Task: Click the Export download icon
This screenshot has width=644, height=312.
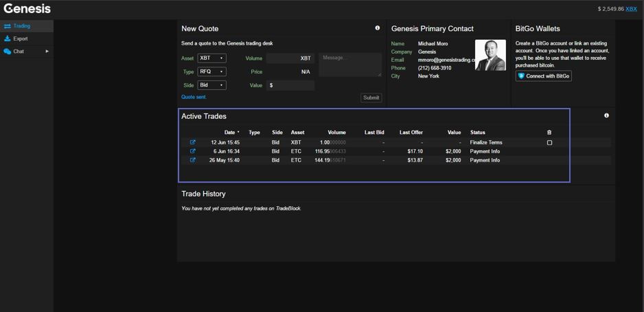Action: tap(8, 38)
